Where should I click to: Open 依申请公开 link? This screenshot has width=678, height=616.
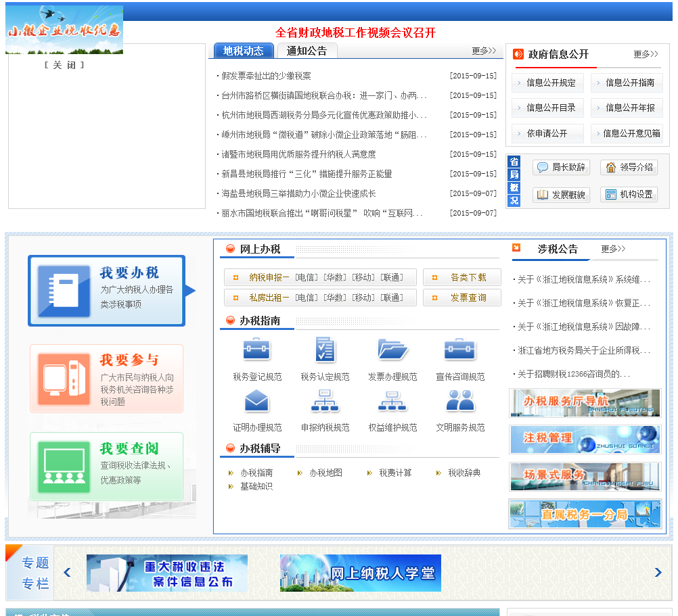[x=547, y=133]
